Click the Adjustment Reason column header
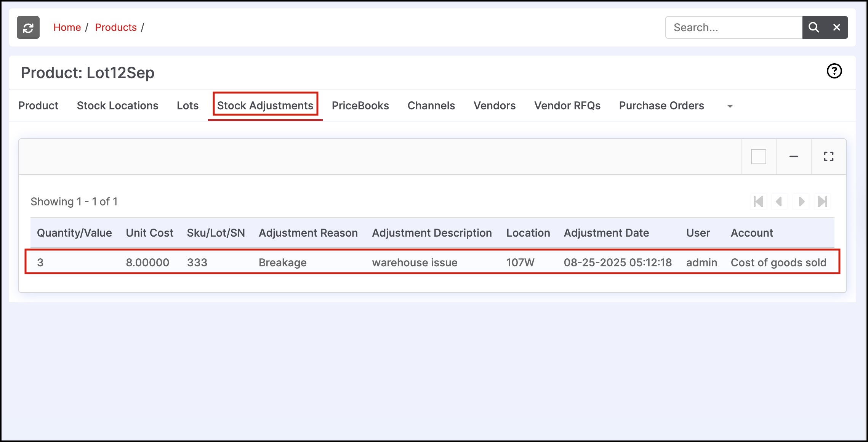868x442 pixels. [x=308, y=233]
